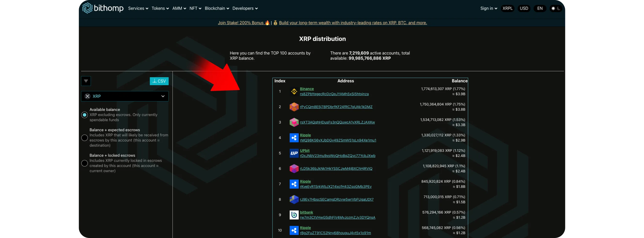Open the NFT menu
Viewport: 644px width, 238px height.
click(x=195, y=8)
